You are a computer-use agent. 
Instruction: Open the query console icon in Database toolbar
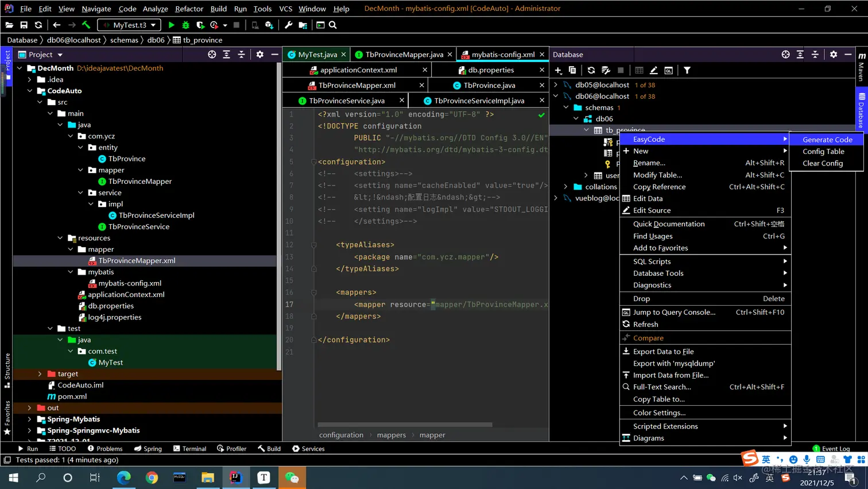pos(669,70)
